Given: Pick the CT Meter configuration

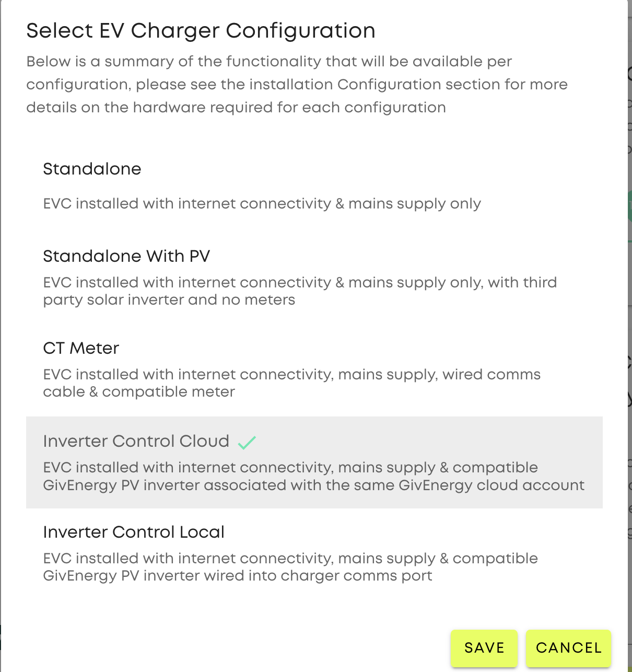Looking at the screenshot, I should [x=314, y=369].
